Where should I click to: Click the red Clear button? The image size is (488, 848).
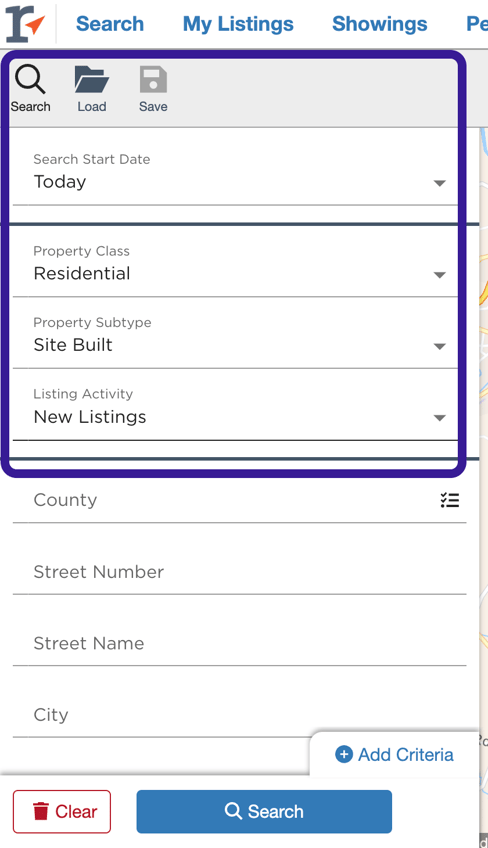coord(62,811)
